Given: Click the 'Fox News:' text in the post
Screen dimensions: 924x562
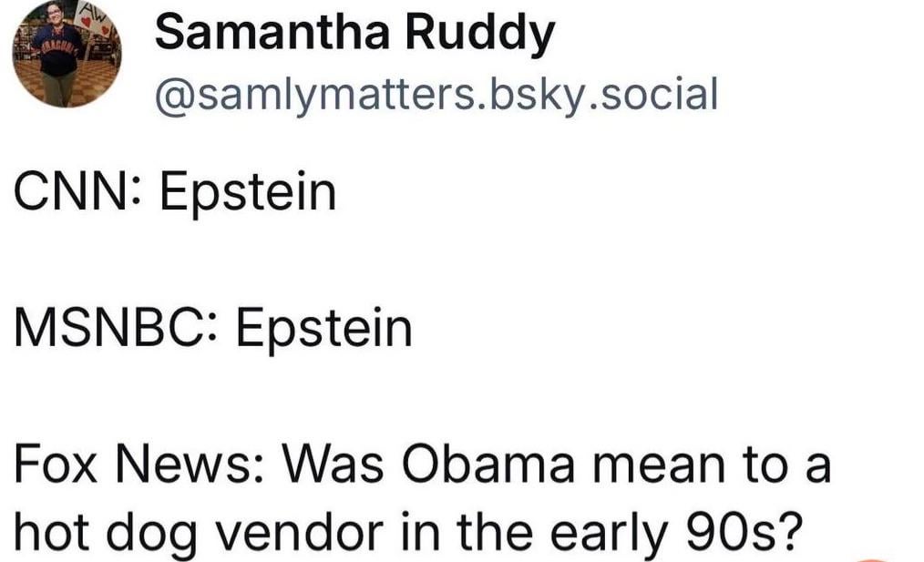Looking at the screenshot, I should point(139,465).
